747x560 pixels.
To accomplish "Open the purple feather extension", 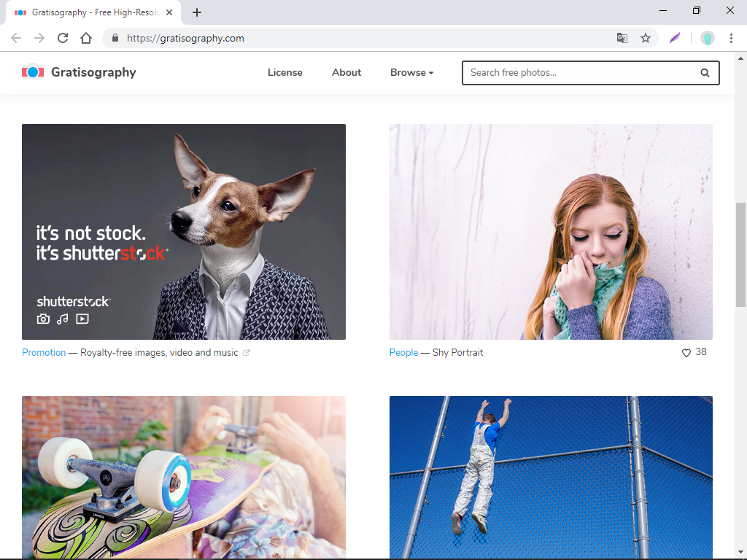I will [675, 38].
